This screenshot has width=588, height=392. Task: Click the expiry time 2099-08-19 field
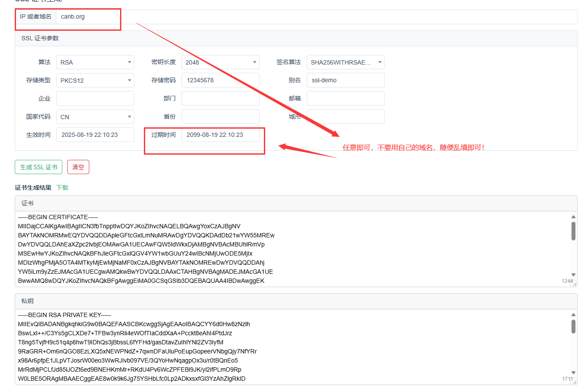(220, 135)
